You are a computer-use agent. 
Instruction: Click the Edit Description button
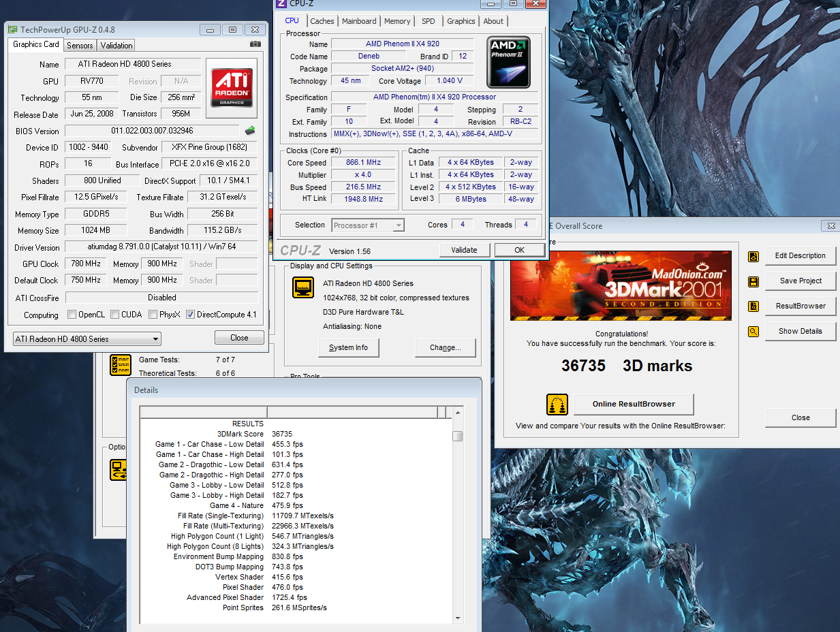click(800, 255)
